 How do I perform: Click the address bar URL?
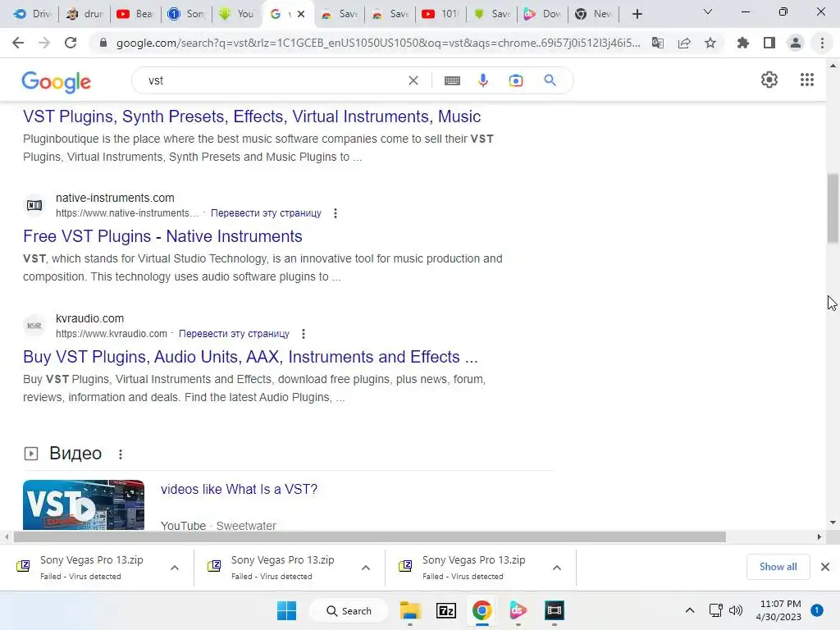377,43
